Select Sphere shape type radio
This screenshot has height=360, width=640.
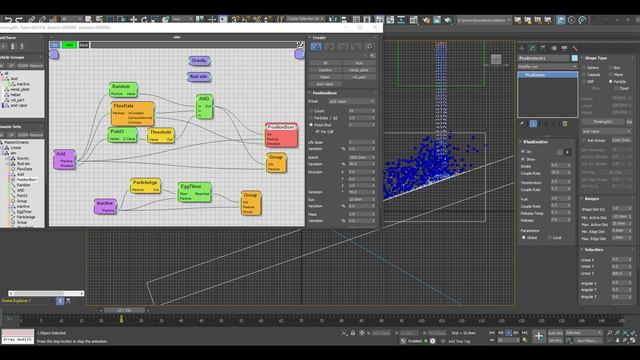584,68
